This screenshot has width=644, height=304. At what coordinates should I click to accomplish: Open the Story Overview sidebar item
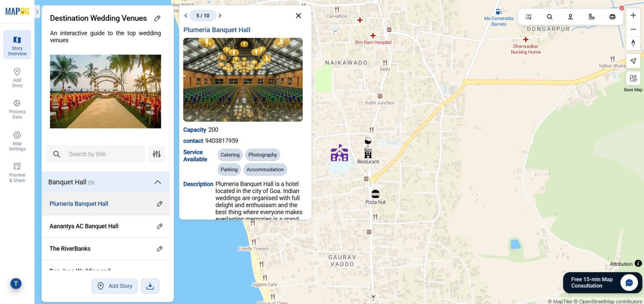point(17,45)
